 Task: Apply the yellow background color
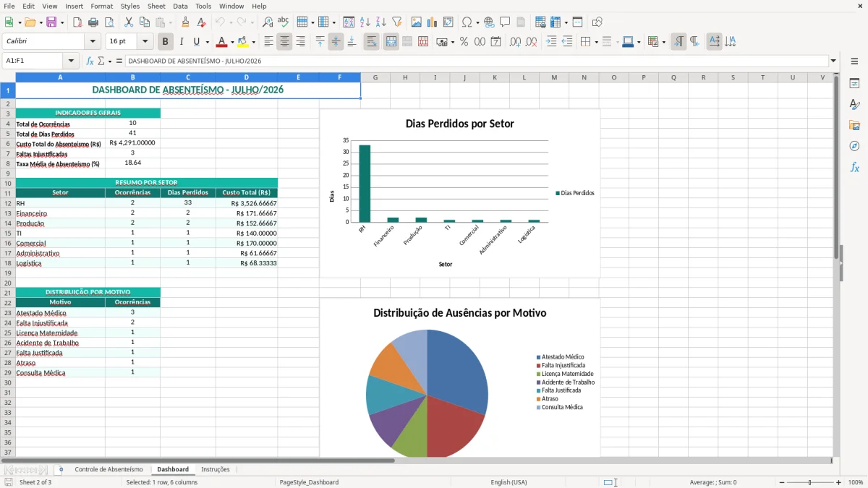tap(244, 42)
